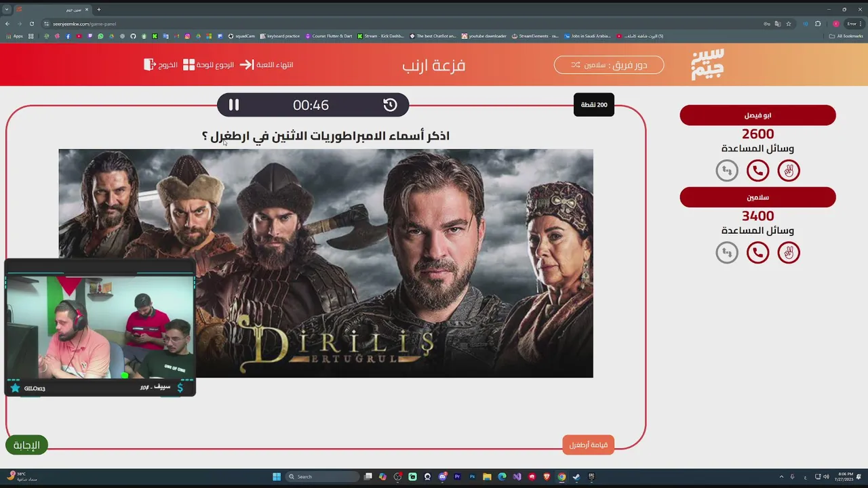Bookmark this page with star icon
868x488 pixels.
789,24
